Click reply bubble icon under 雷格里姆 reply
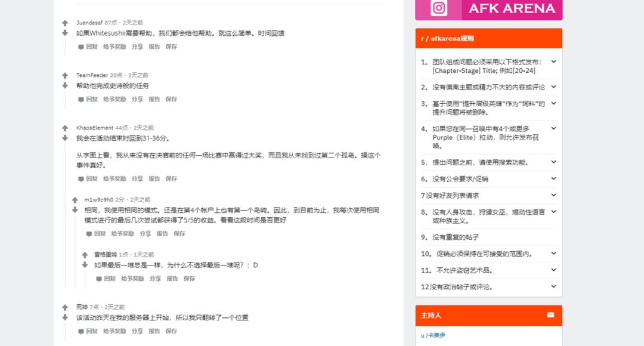 99,279
